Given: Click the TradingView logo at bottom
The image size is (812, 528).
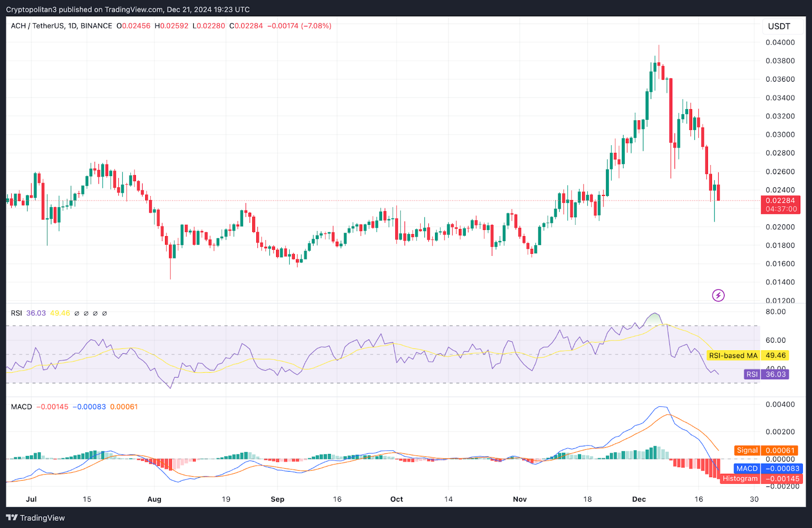Looking at the screenshot, I should 36,518.
